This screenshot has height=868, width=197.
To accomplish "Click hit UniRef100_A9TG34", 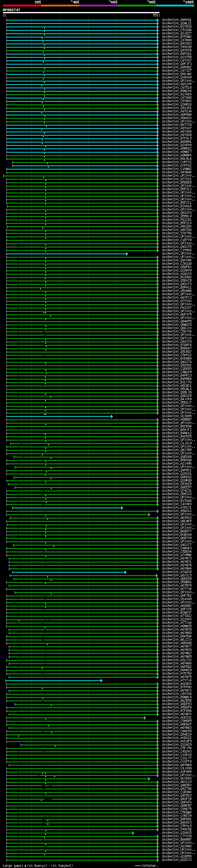I will (x=177, y=111).
